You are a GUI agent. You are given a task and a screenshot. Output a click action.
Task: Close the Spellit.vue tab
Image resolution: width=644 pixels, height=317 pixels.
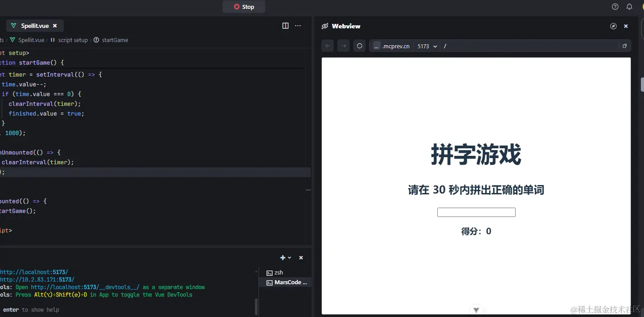coord(55,26)
